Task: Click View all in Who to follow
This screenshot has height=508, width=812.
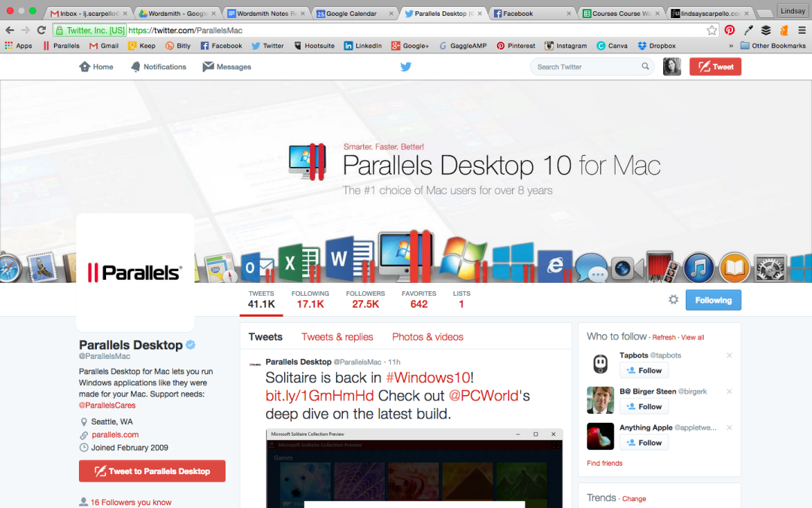Action: coord(692,337)
